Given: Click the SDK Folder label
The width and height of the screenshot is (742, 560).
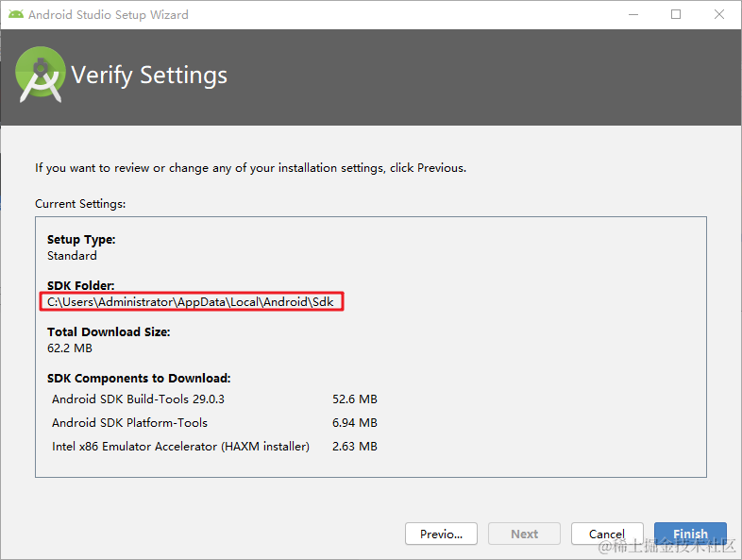Looking at the screenshot, I should click(81, 285).
